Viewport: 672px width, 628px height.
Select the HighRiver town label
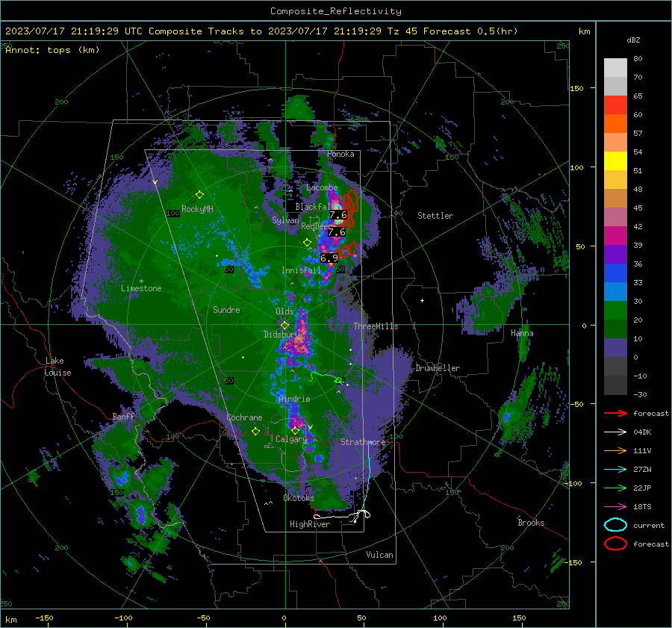tap(310, 524)
